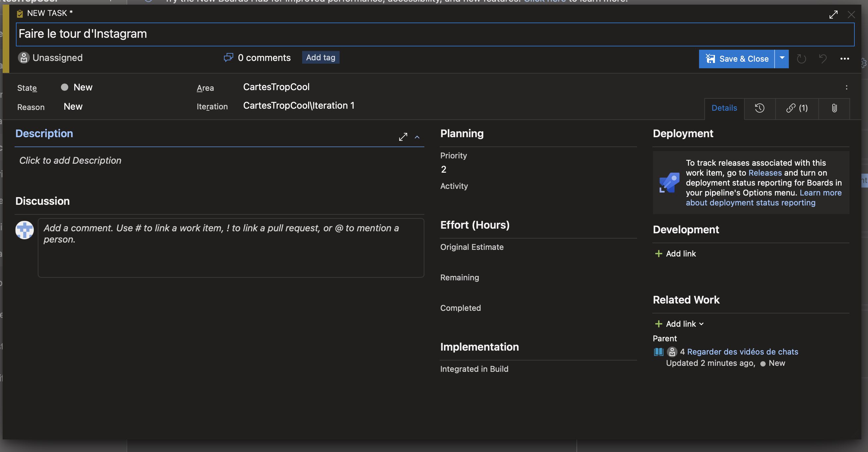The width and height of the screenshot is (868, 452).
Task: Click the Discussion heading
Action: 42,201
